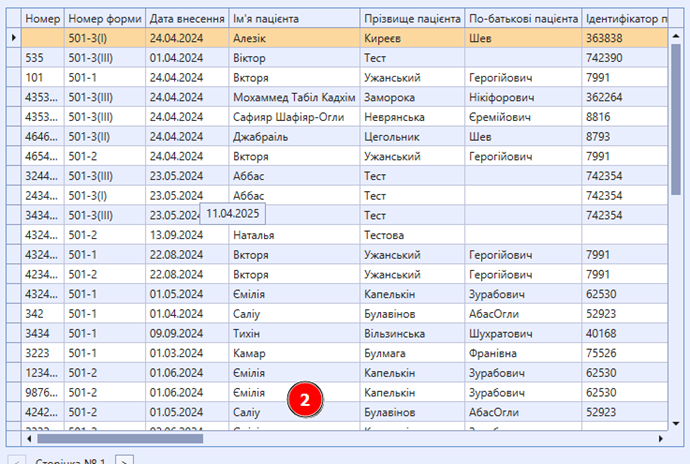Image resolution: width=690 pixels, height=464 pixels.
Task: Sort by the По-батькові пацієнта column header
Action: point(523,18)
